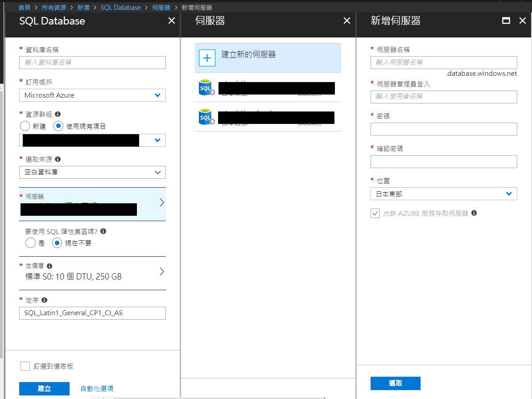Show info tooltip for 定價層
Image resolution: width=532 pixels, height=399 pixels.
point(49,266)
